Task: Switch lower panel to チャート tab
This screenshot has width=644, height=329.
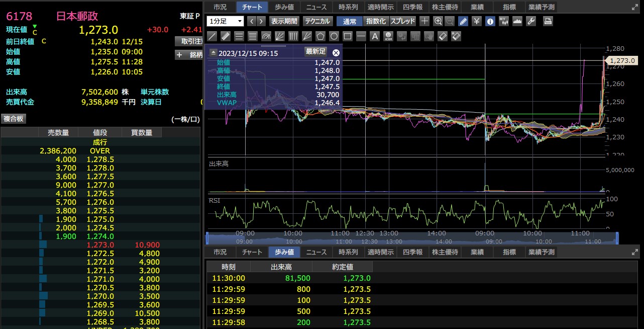Action: click(x=252, y=252)
